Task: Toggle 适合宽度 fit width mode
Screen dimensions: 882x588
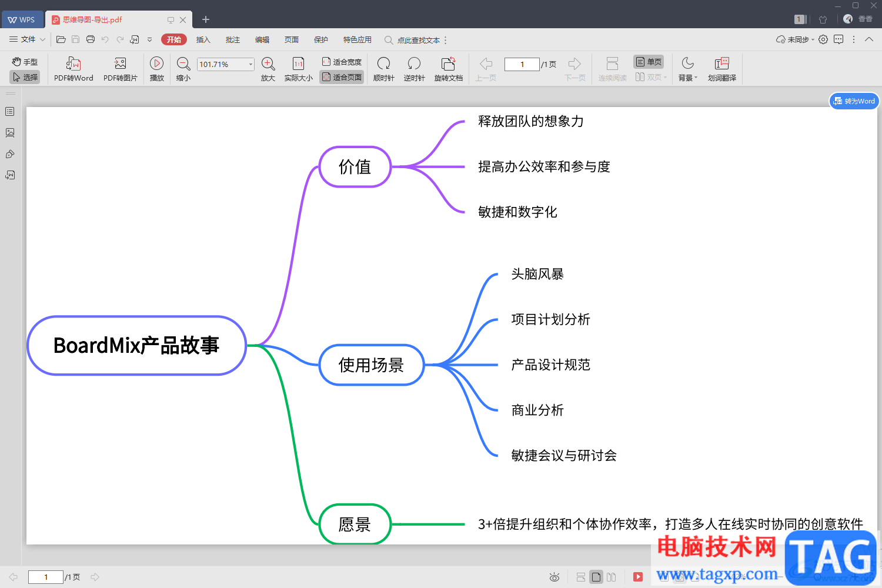Action: tap(342, 62)
